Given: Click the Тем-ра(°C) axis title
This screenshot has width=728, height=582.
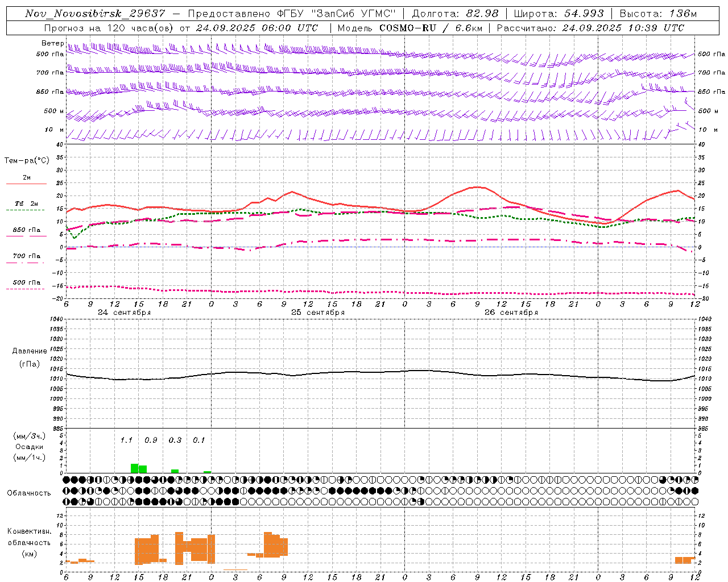Looking at the screenshot, I should pyautogui.click(x=27, y=161).
